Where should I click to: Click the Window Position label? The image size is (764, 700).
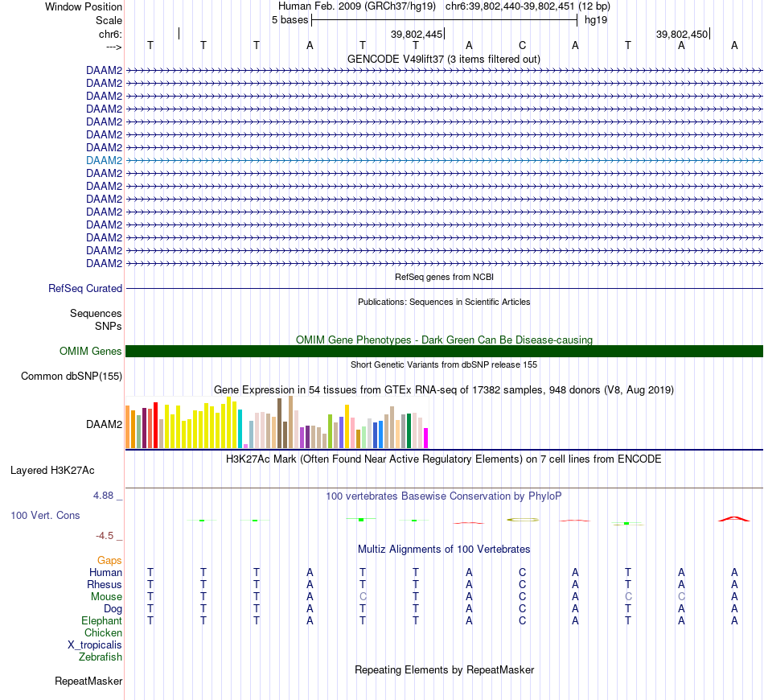tap(84, 6)
